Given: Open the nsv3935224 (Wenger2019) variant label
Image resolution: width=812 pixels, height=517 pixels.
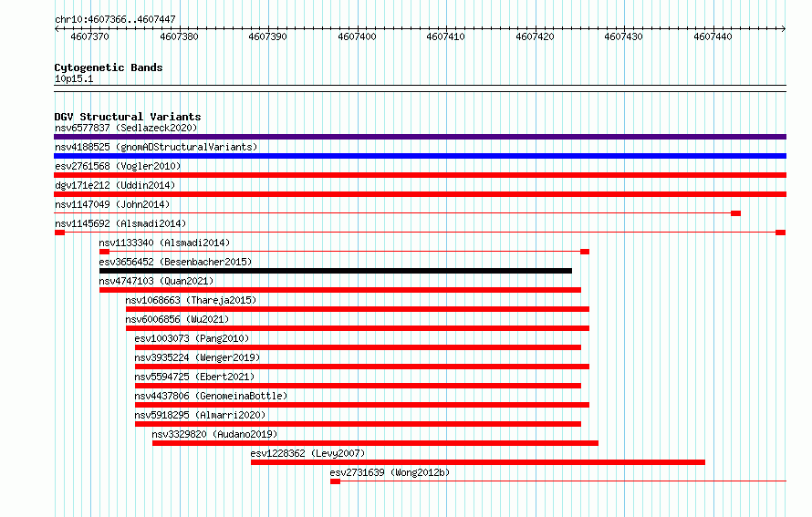Looking at the screenshot, I should [197, 357].
